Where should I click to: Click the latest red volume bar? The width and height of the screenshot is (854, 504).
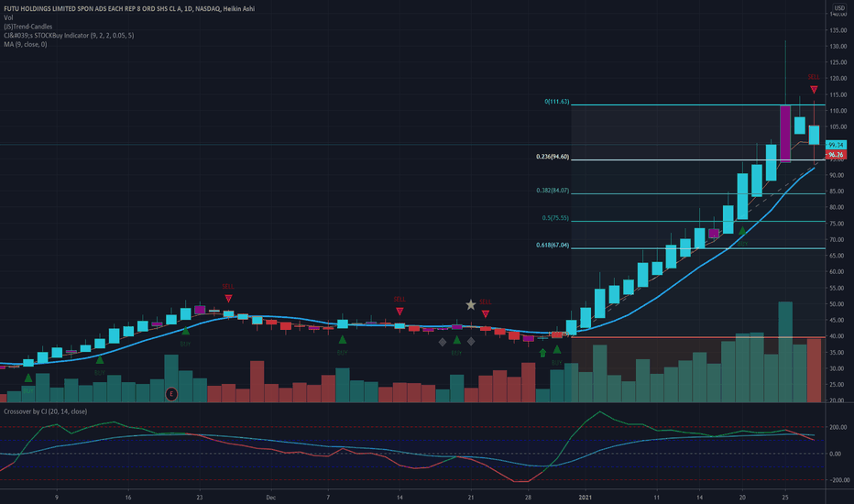(814, 370)
